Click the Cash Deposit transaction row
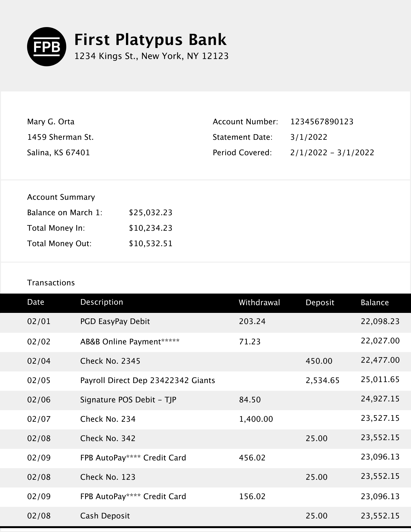 [105, 516]
